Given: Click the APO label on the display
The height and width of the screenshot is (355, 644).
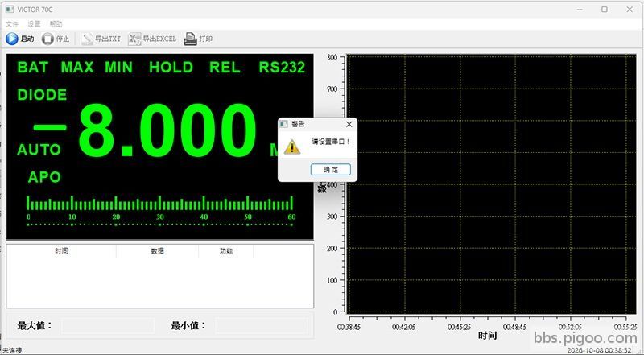Looking at the screenshot, I should [x=44, y=177].
